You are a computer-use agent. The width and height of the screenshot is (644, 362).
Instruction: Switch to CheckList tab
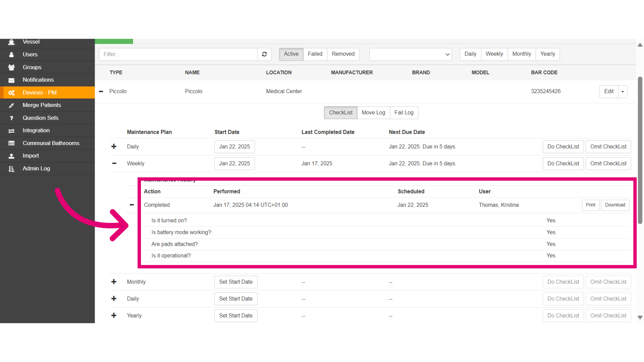point(340,113)
